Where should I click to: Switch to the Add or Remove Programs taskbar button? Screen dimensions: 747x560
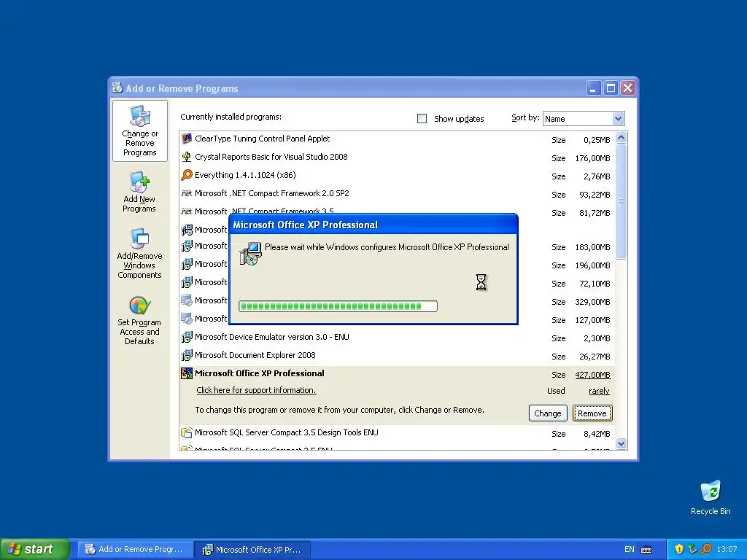[136, 550]
